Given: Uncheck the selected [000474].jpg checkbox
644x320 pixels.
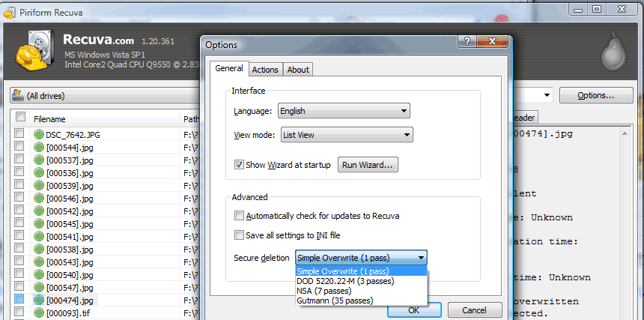Looking at the screenshot, I should point(19,299).
